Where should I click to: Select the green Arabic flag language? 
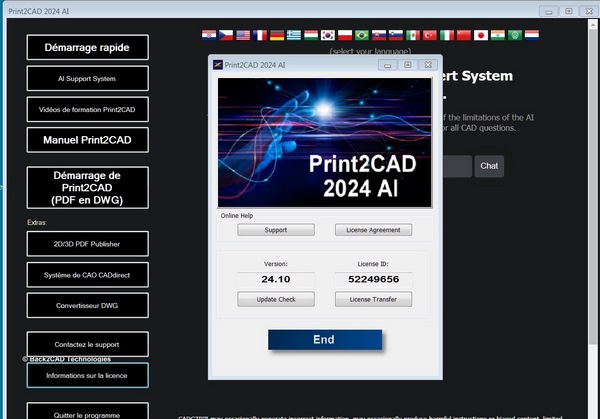tap(515, 35)
